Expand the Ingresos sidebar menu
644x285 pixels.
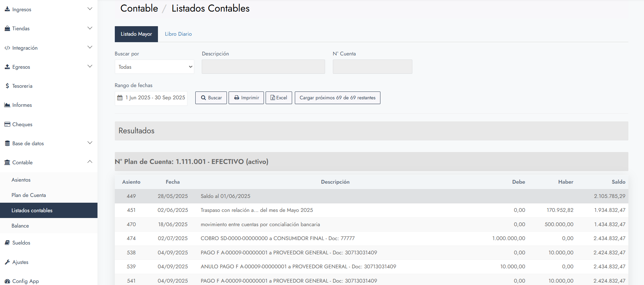point(90,9)
